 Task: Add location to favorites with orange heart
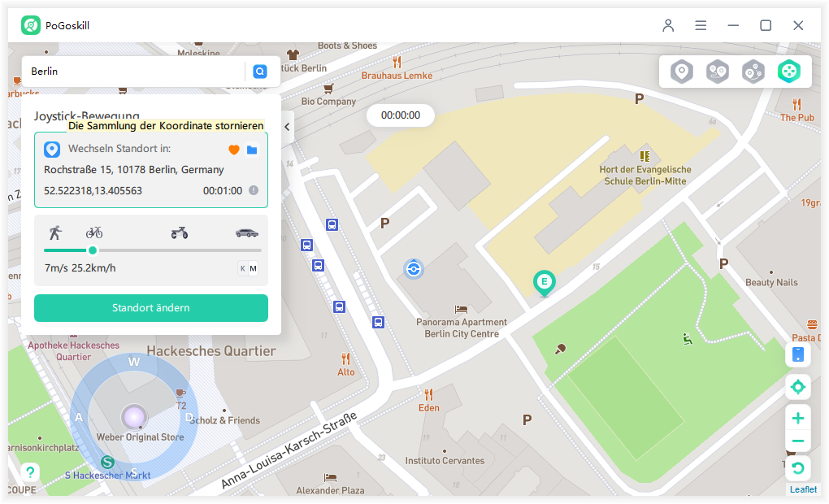pos(234,150)
